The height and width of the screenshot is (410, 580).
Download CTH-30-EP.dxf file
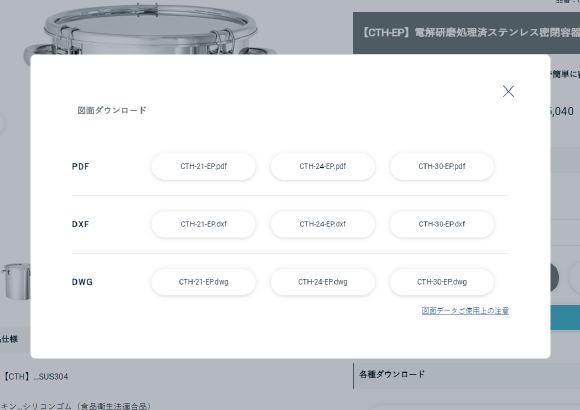(x=442, y=224)
